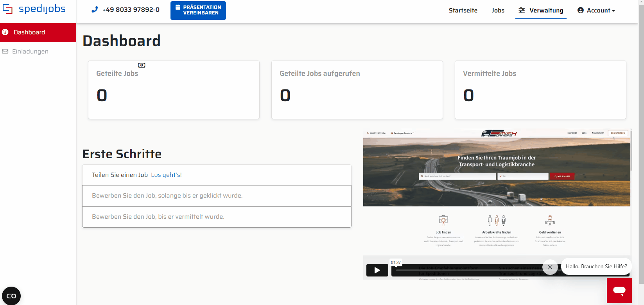Click the 'Vermittelte Jobs' card title
This screenshot has height=305, width=644.
pos(490,73)
